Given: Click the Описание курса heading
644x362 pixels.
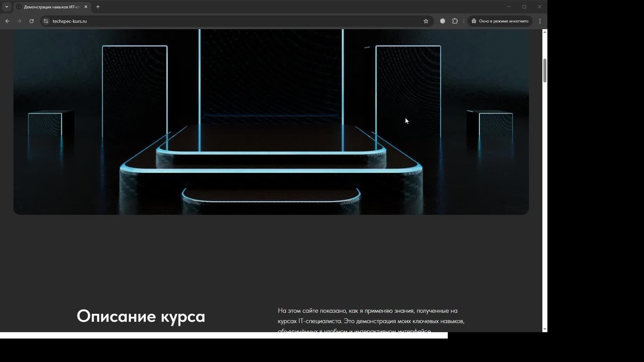Looking at the screenshot, I should (141, 316).
